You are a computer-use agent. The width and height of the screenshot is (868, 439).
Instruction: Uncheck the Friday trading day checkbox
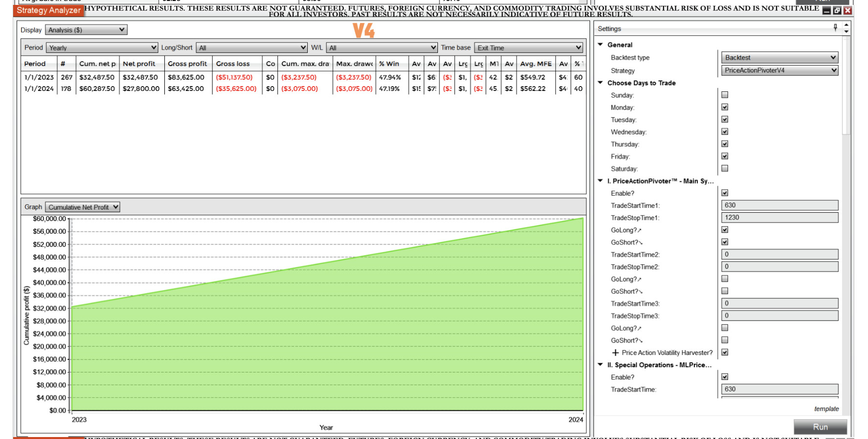point(725,156)
